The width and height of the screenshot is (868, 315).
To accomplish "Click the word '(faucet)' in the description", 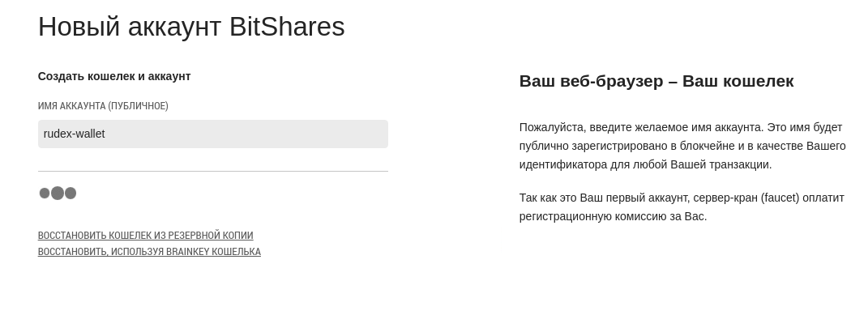I will click(x=780, y=198).
